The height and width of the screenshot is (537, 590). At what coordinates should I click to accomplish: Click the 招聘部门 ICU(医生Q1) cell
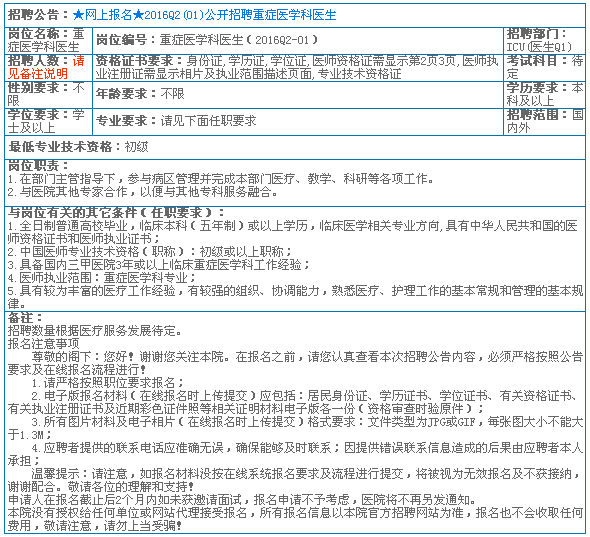544,41
